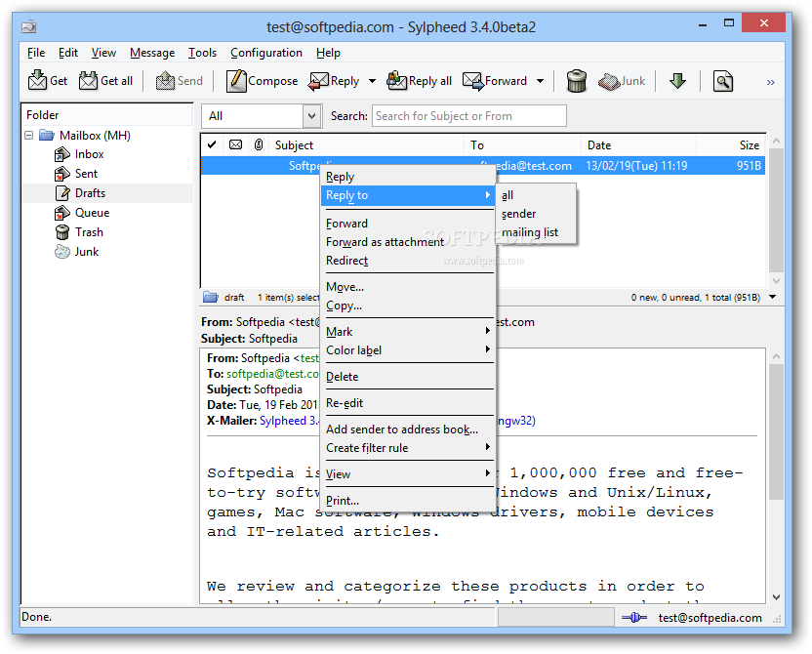Open the File menu

36,53
